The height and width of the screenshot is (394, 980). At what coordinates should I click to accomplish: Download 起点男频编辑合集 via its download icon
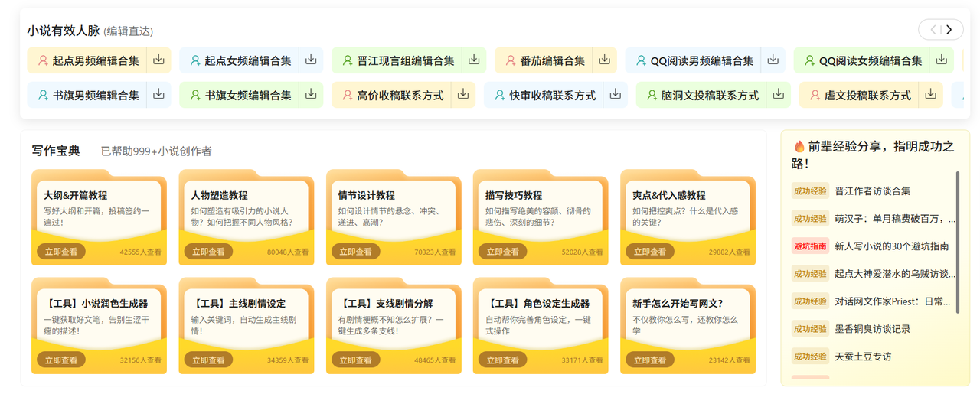point(159,60)
